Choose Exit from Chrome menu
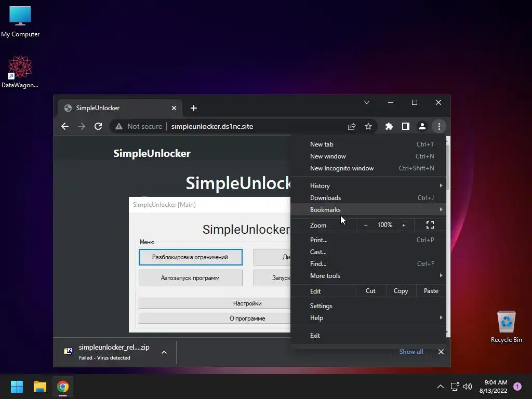Screen dimensions: 532x399 click(368, 336)
